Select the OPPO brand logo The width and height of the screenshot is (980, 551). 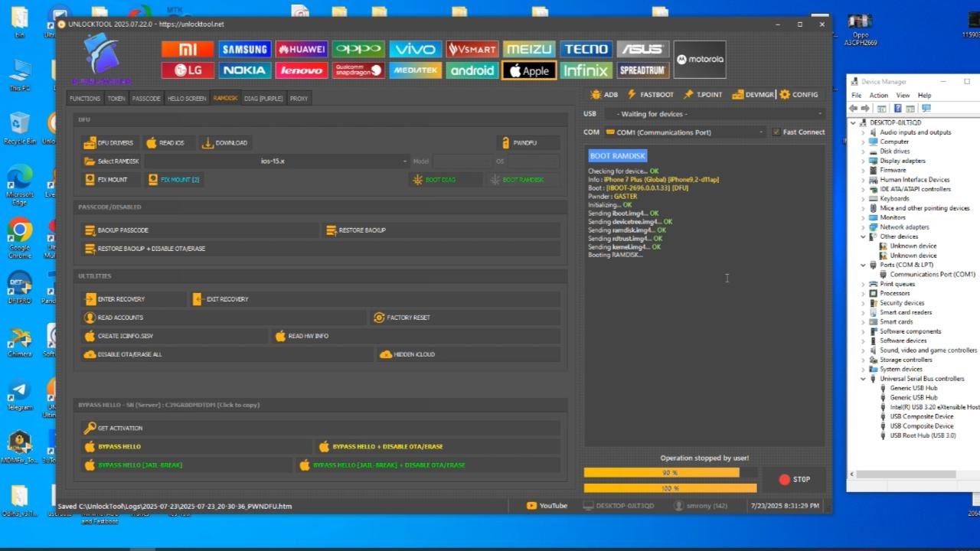(x=358, y=49)
